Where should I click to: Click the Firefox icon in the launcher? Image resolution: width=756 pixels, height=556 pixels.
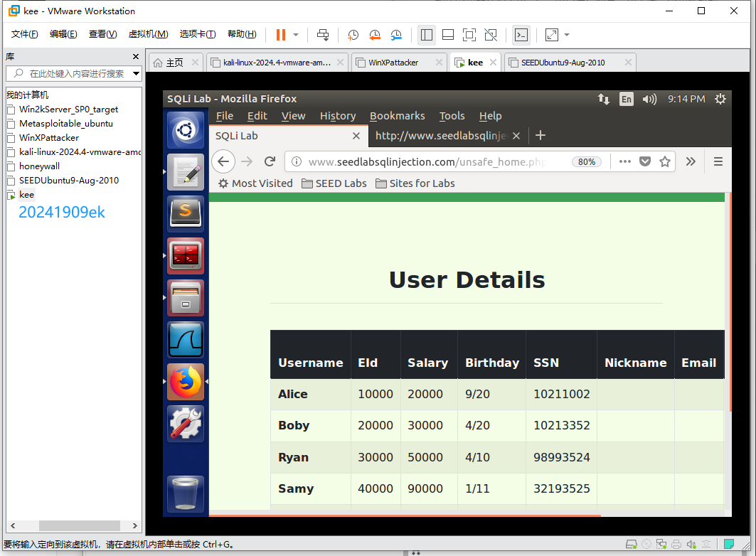click(186, 382)
